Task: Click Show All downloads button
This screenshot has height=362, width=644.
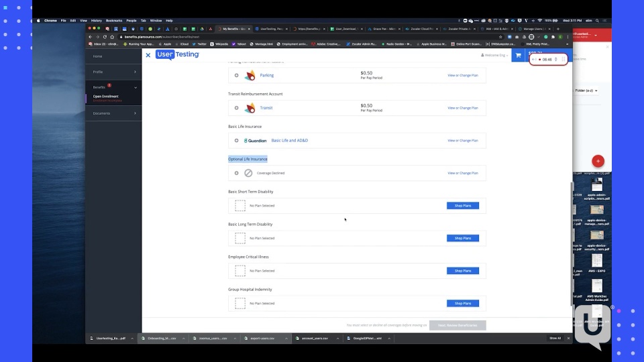Action: (555, 338)
